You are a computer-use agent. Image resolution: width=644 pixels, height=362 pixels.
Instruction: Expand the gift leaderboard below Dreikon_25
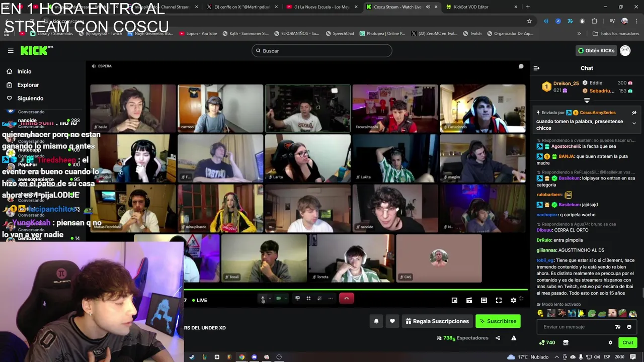pos(587,101)
